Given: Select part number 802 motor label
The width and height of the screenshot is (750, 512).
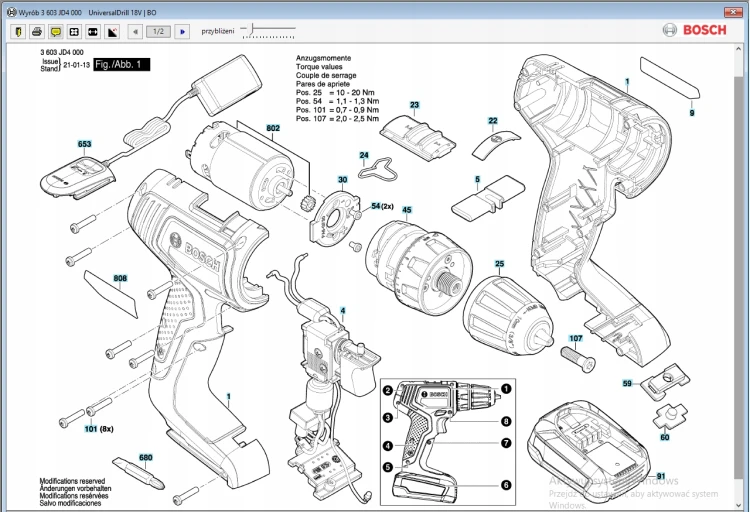Looking at the screenshot, I should click(x=273, y=128).
